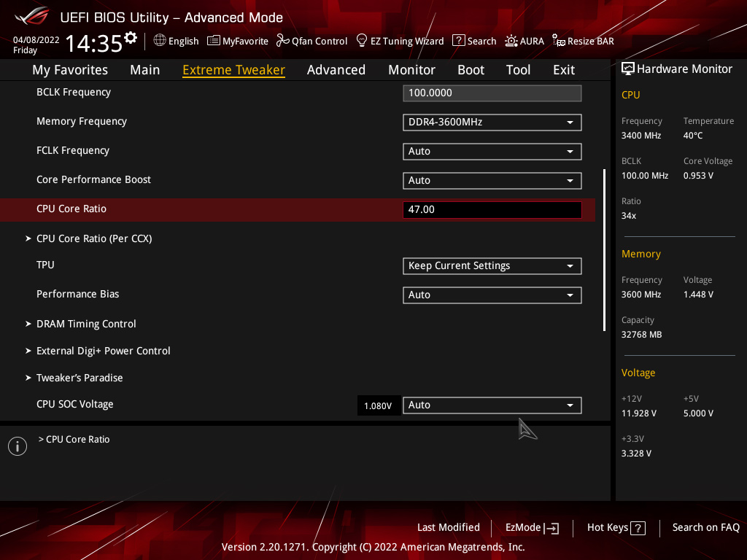
Task: Switch to the Advanced tab
Action: [336, 70]
